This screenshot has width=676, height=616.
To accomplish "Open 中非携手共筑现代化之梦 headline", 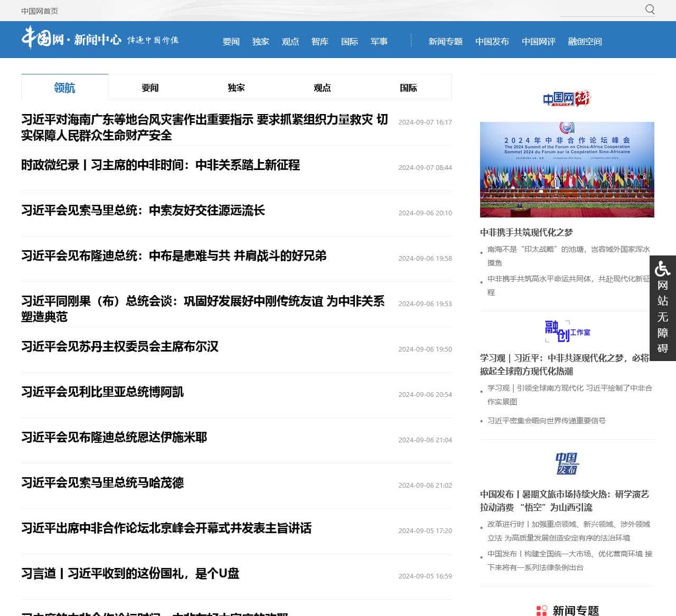I will point(527,232).
